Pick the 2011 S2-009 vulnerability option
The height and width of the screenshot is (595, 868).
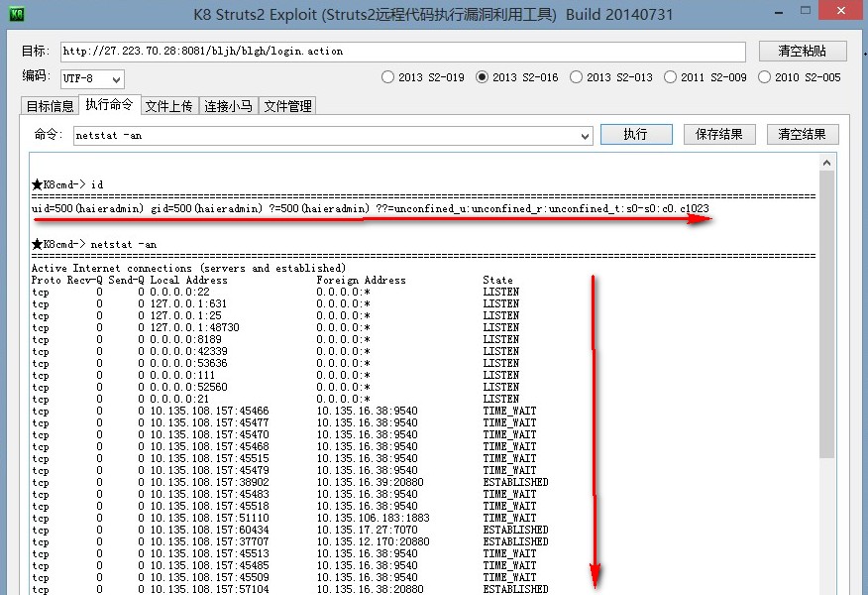(705, 77)
